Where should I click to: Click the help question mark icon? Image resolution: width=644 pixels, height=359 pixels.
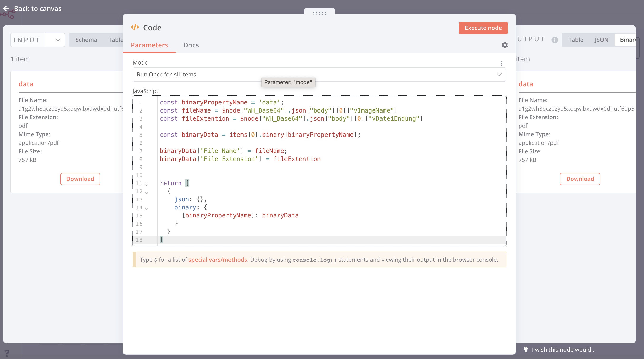(x=7, y=353)
